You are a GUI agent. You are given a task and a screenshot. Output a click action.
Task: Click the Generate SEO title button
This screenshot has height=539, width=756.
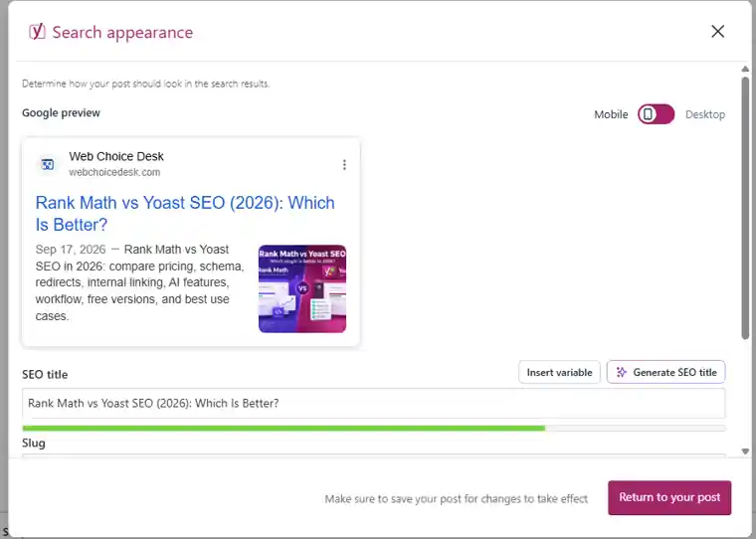665,372
